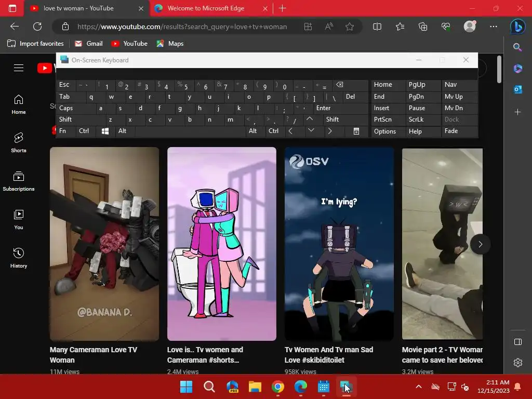Expand the system tray hidden icons

point(419,387)
